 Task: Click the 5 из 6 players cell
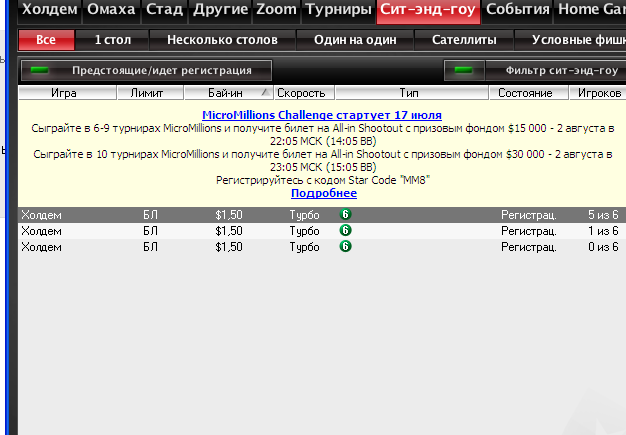603,215
